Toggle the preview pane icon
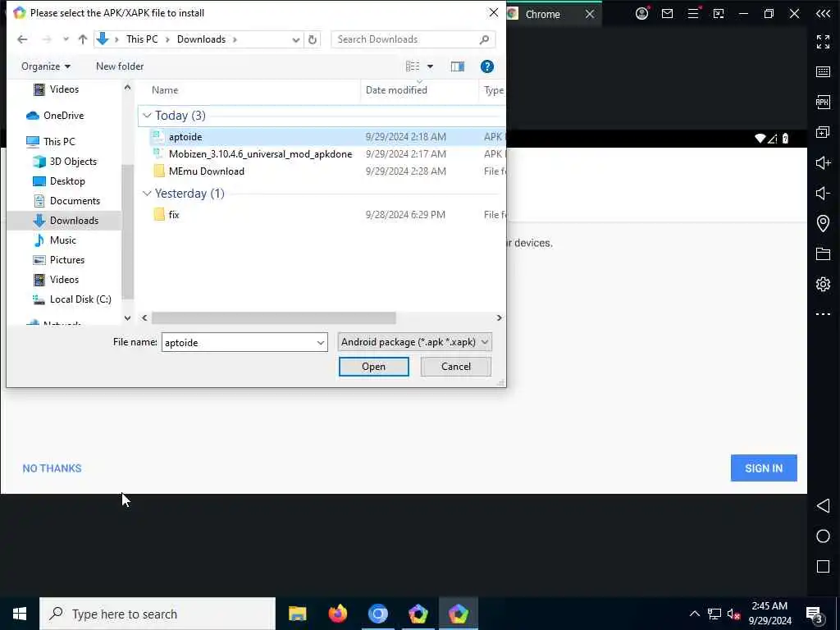 pyautogui.click(x=458, y=66)
